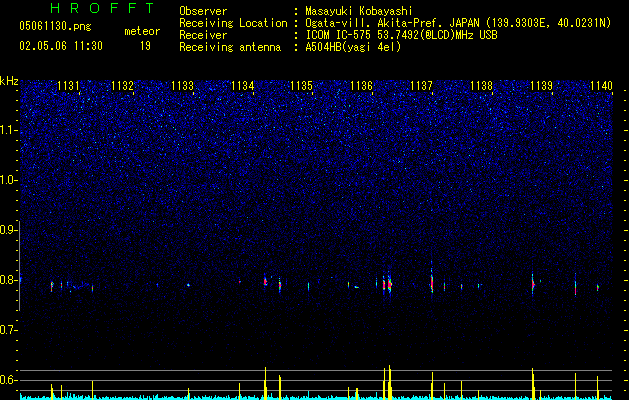
Task: Click the 1140 time marker
Action: tap(601, 86)
